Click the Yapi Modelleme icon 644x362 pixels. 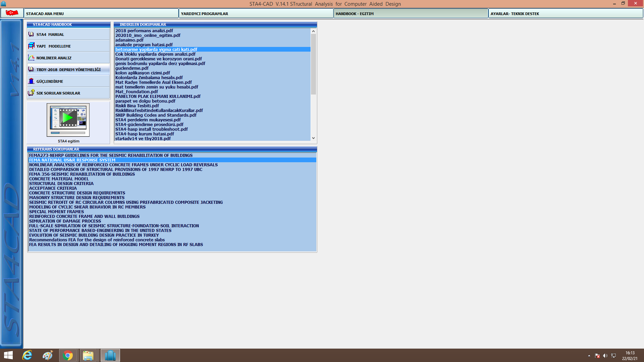(x=31, y=46)
